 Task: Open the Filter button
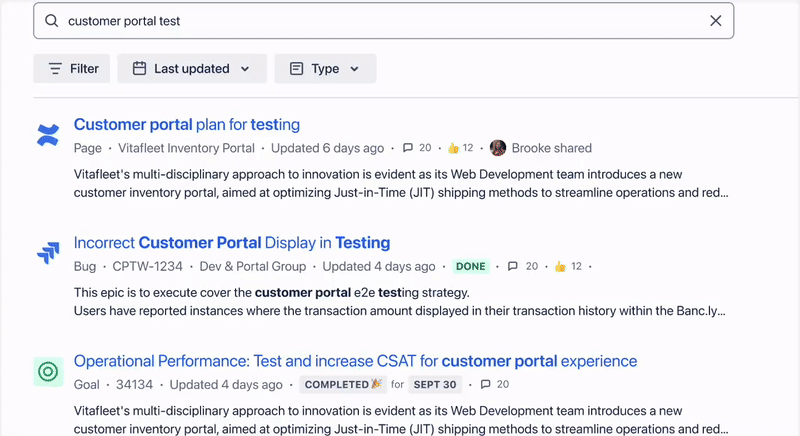72,68
